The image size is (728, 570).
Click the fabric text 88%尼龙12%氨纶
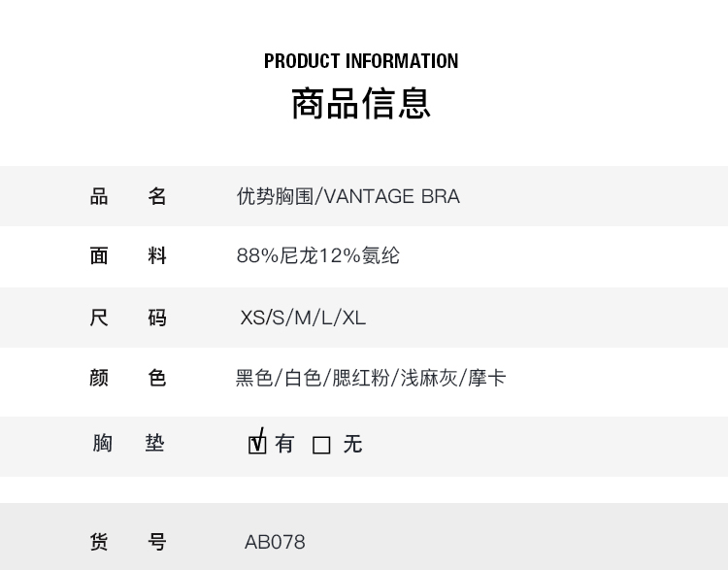[x=317, y=256]
